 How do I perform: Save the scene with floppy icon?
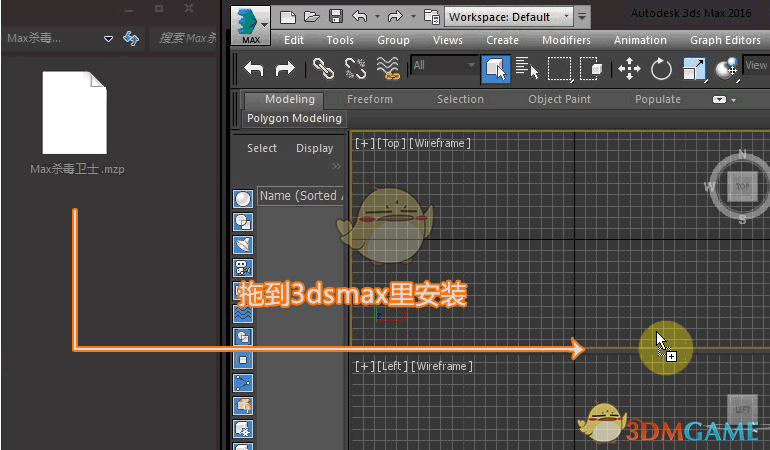(x=335, y=17)
